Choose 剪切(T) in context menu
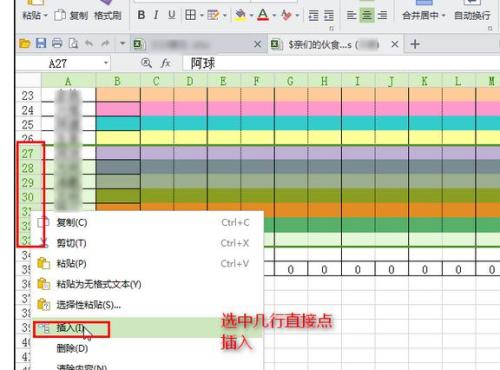Image resolution: width=500 pixels, height=370 pixels. tap(147, 243)
